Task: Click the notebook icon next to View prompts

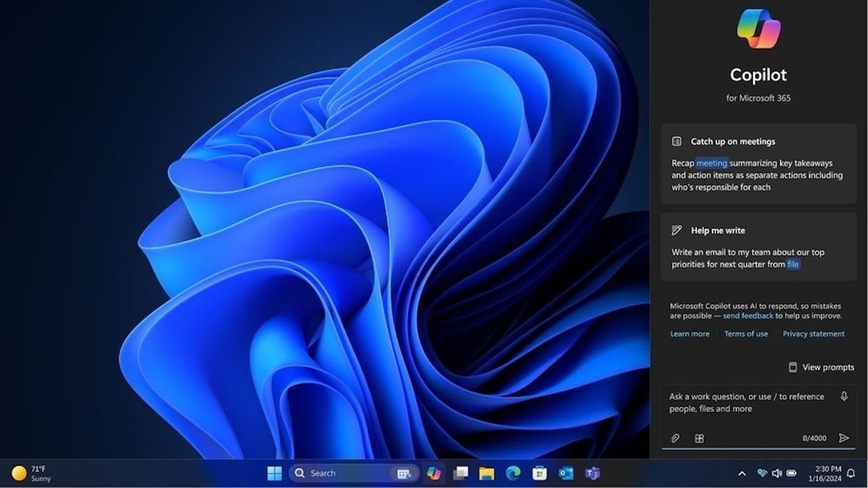Action: click(x=793, y=367)
